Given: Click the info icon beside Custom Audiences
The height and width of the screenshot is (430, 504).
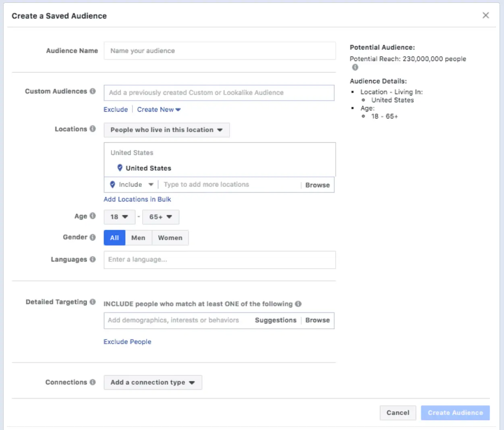Looking at the screenshot, I should pyautogui.click(x=93, y=91).
